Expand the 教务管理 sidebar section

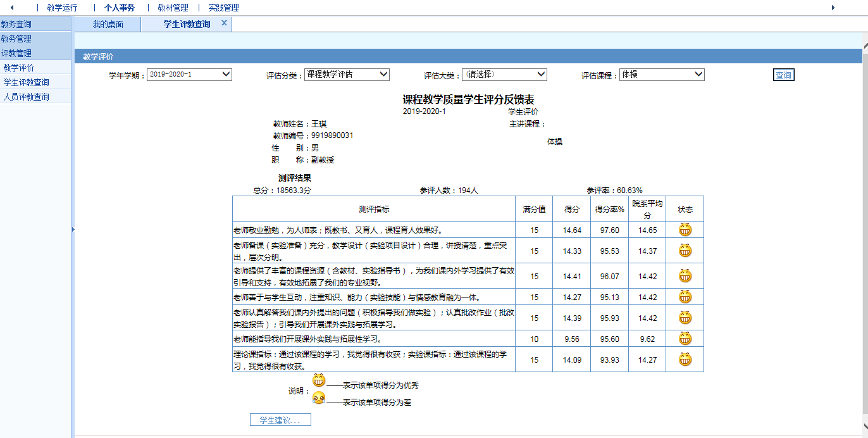(x=16, y=39)
